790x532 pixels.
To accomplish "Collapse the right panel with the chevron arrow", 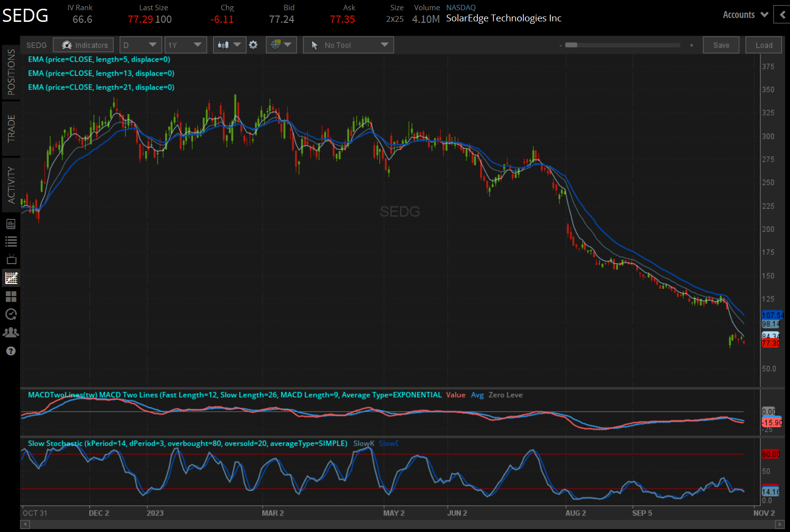I will (781, 15).
